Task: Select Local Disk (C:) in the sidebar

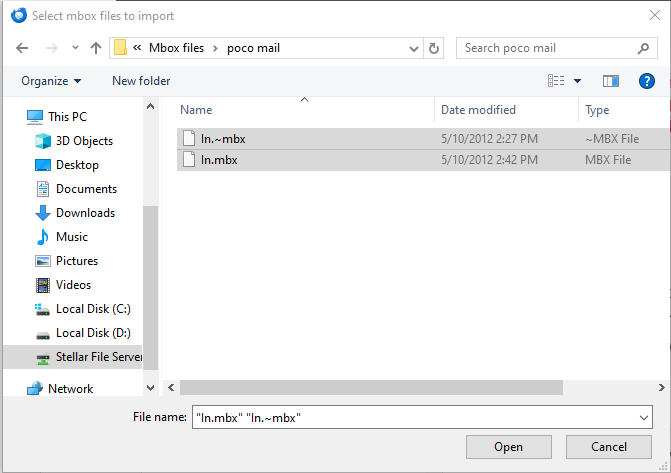Action: tap(92, 309)
